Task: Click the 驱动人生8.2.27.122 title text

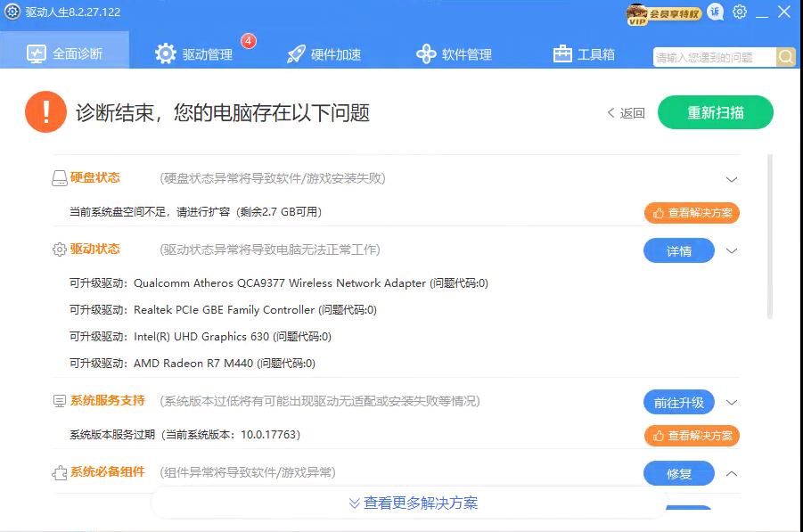Action: point(73,12)
